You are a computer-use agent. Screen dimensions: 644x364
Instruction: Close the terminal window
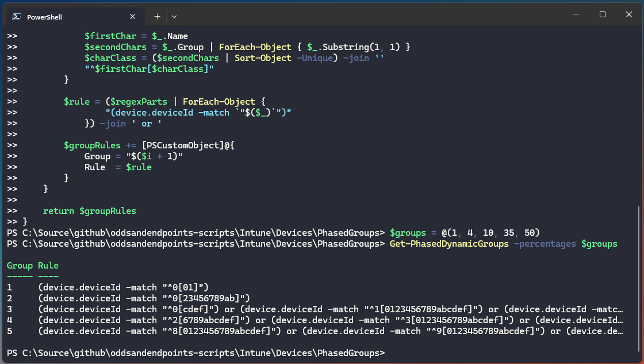[628, 14]
